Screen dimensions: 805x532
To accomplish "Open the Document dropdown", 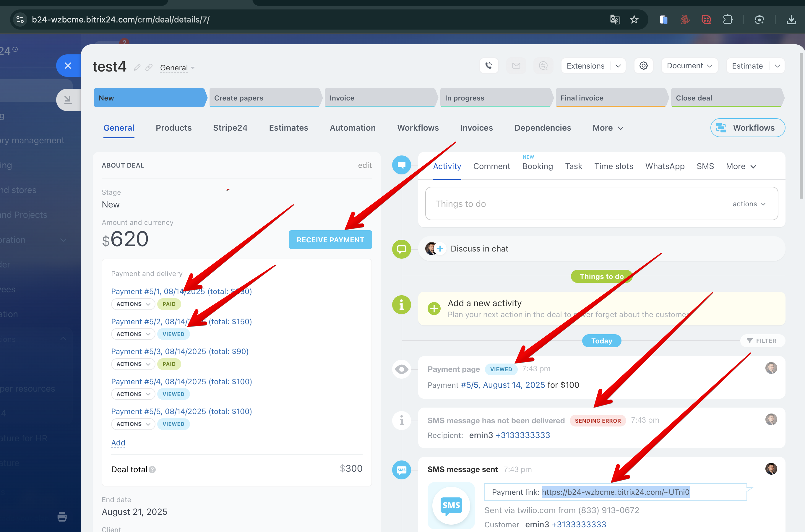I will pos(689,66).
